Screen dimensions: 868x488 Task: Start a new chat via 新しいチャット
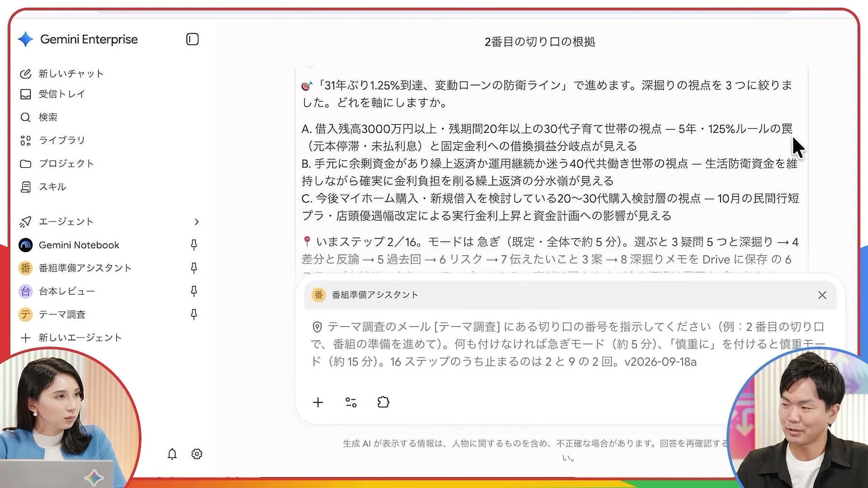pyautogui.click(x=62, y=74)
